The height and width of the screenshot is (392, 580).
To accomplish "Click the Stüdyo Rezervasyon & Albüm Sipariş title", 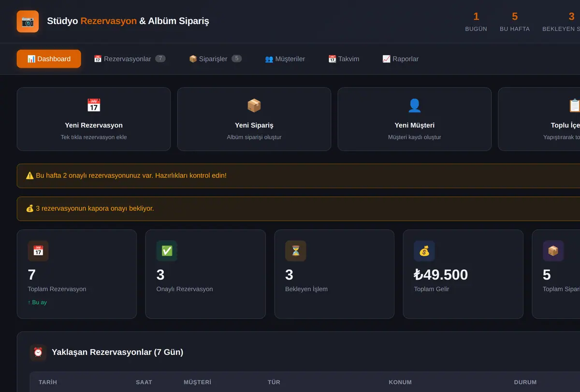I will click(x=128, y=21).
